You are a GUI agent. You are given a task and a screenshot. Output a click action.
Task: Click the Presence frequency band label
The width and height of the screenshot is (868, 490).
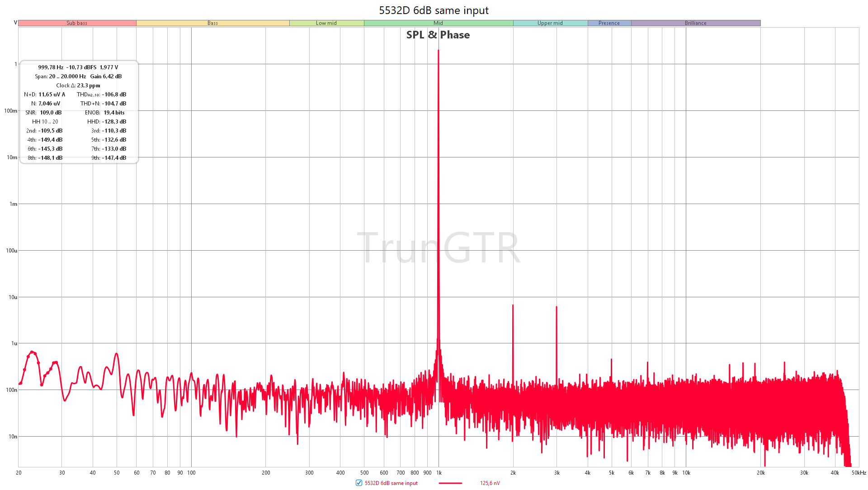coord(609,23)
